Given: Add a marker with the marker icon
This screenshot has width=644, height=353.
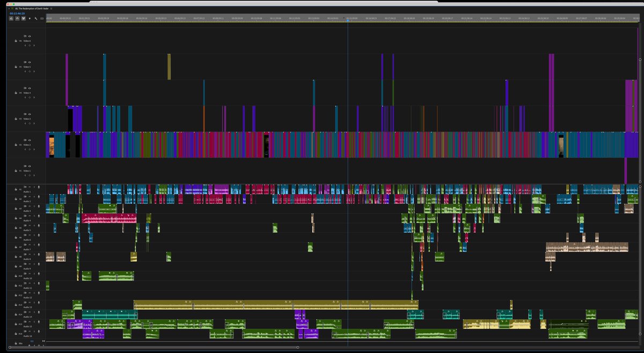Looking at the screenshot, I should tap(30, 19).
